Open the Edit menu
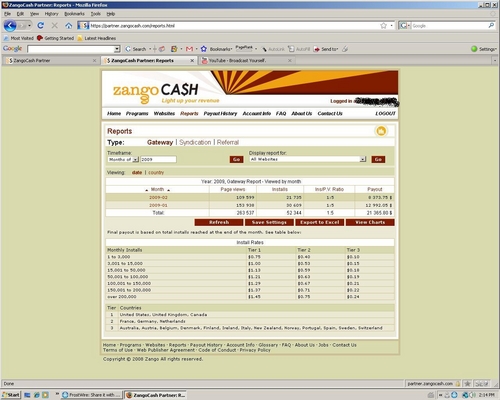The image size is (500, 400). [20, 14]
